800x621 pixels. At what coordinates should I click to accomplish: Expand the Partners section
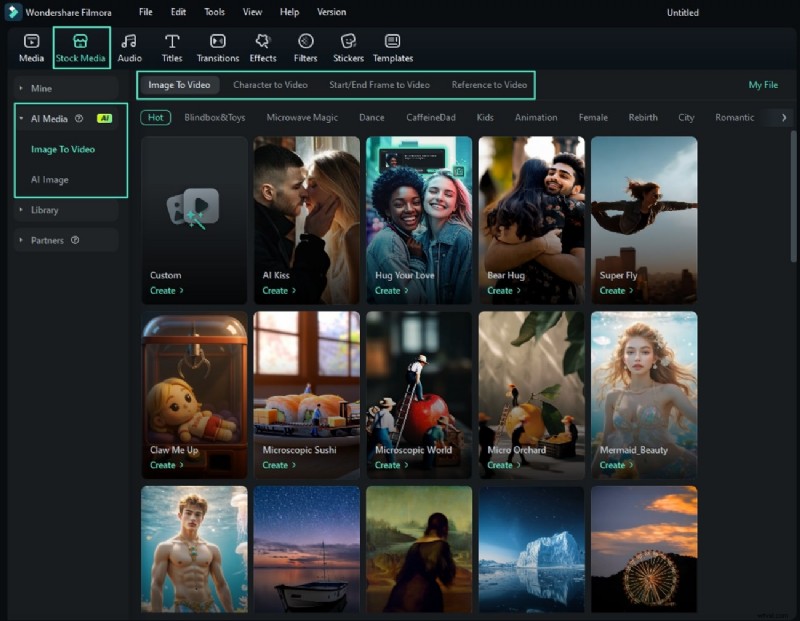pyautogui.click(x=47, y=240)
